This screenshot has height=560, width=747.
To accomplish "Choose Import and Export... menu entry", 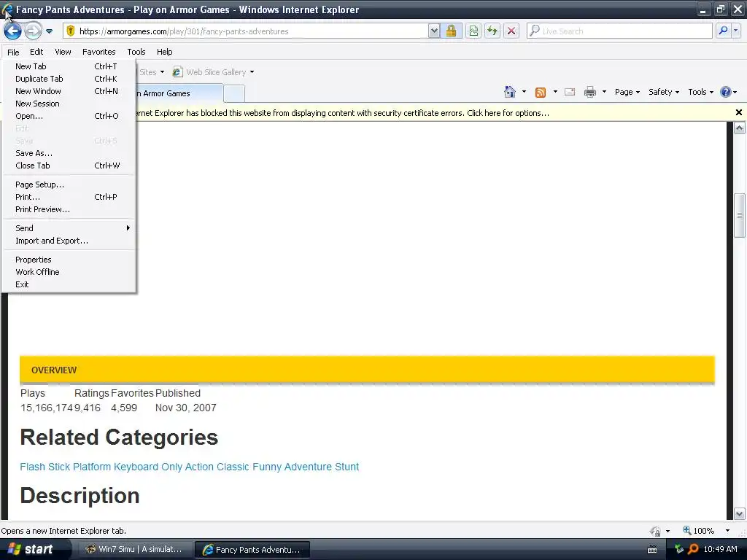I will [69, 241].
